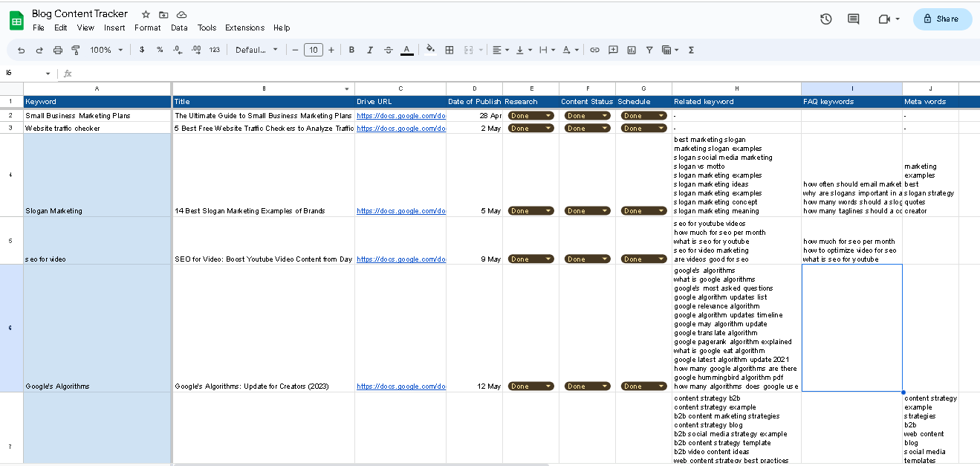Open the cell borders tool
980x466 pixels.
click(x=450, y=50)
